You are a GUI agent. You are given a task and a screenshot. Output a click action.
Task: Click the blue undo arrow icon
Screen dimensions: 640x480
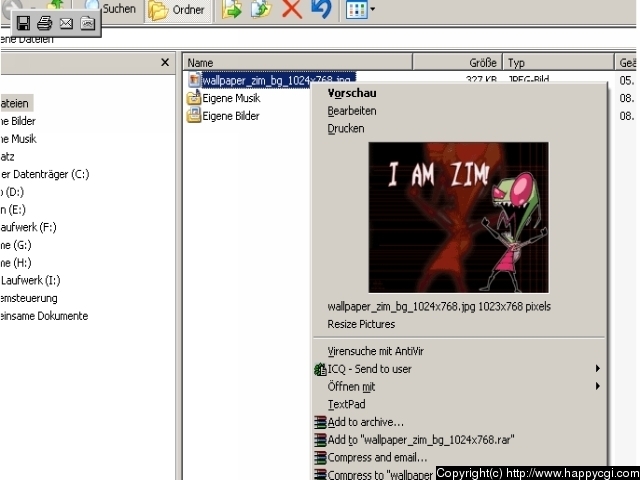[321, 9]
